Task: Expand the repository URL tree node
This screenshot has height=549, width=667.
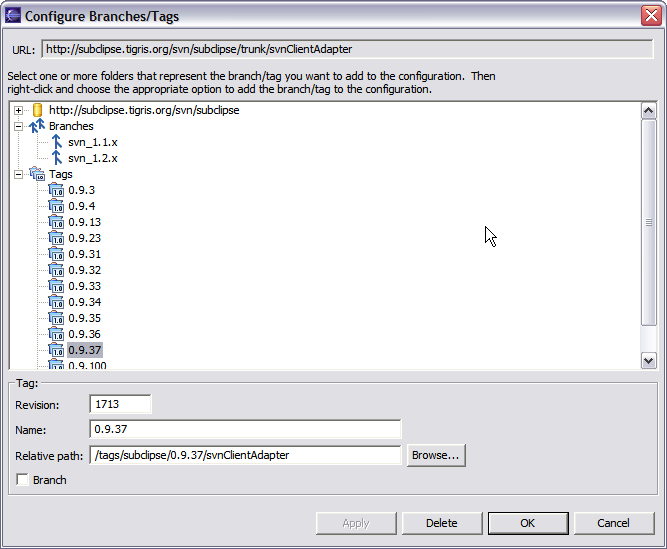Action: (x=18, y=111)
